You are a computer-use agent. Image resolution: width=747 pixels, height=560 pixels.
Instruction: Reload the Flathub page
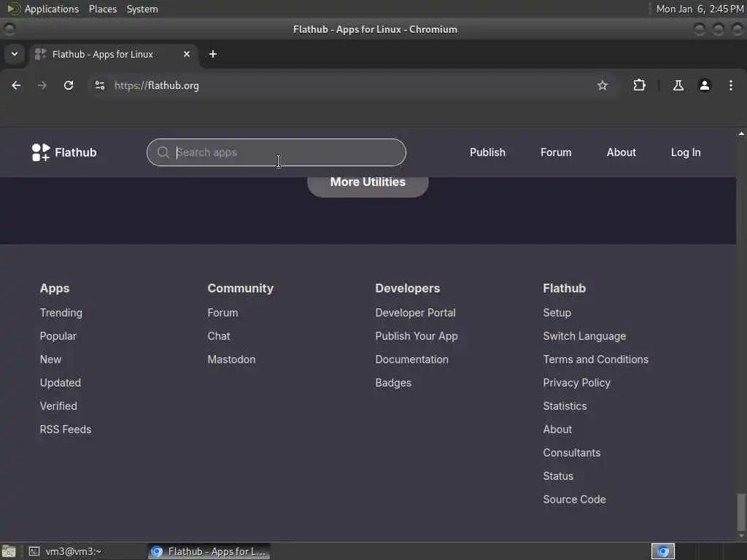pos(69,85)
